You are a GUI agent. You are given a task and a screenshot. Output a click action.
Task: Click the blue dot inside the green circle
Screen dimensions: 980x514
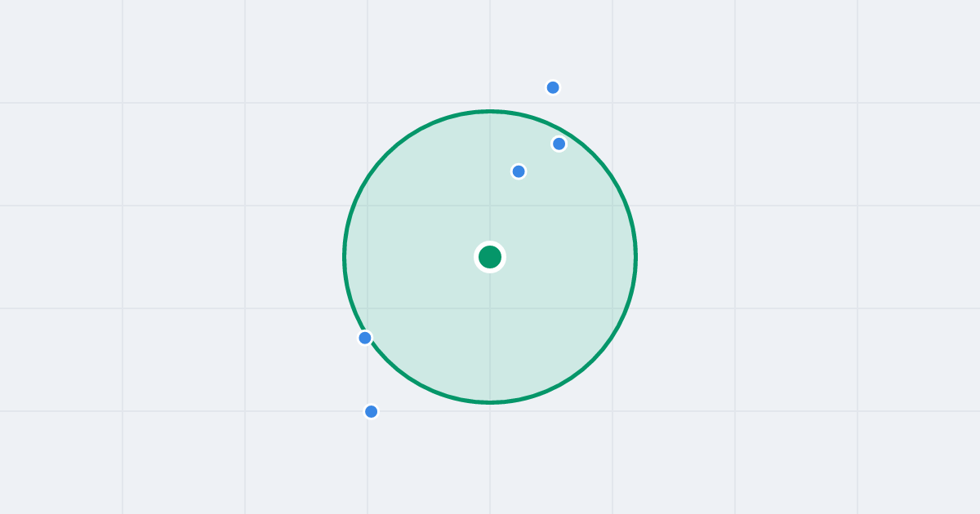pyautogui.click(x=519, y=171)
